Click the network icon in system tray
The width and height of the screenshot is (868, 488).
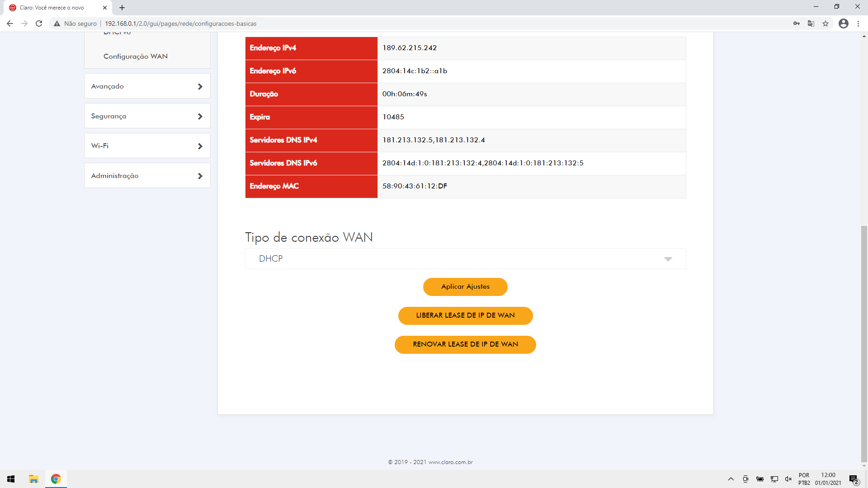774,479
